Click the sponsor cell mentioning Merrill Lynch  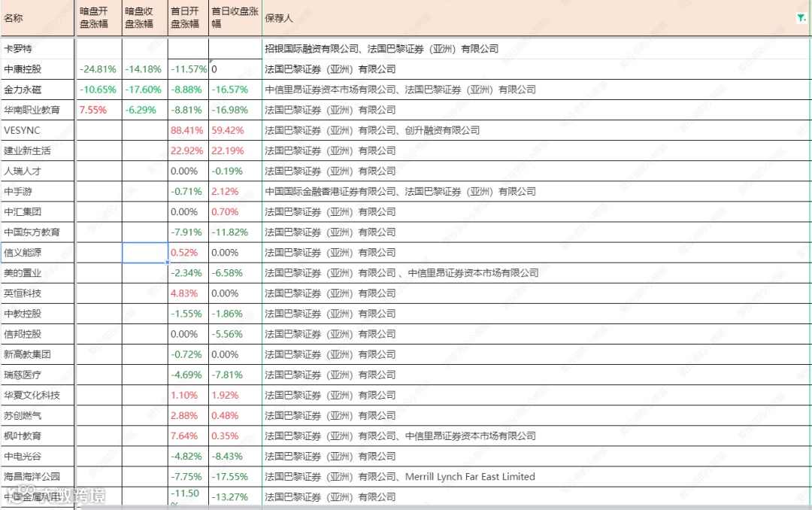pos(536,477)
